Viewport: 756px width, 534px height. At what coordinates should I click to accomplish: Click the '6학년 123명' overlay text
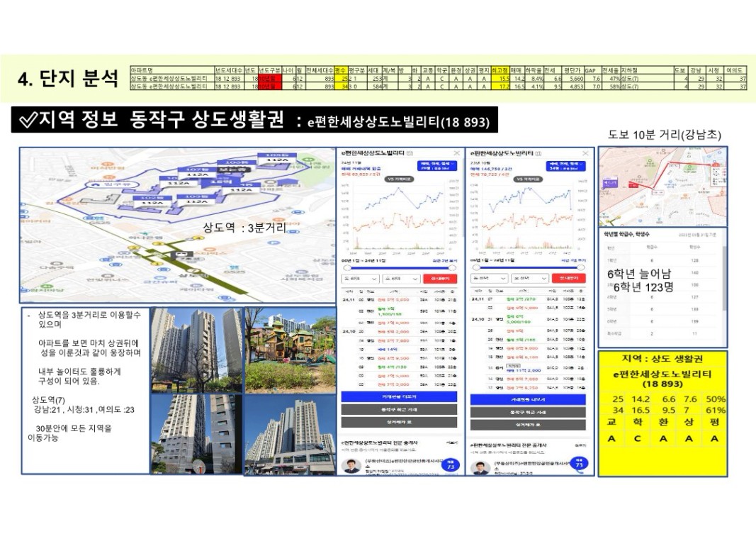click(x=643, y=287)
